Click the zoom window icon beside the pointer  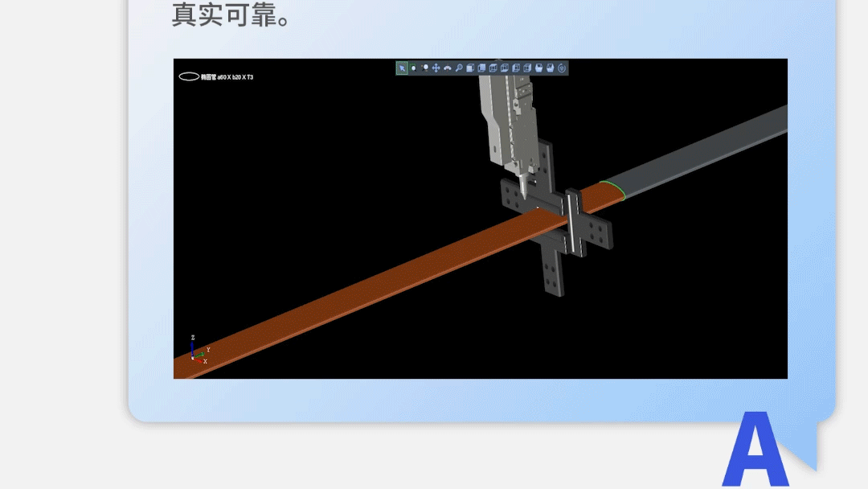[x=413, y=68]
